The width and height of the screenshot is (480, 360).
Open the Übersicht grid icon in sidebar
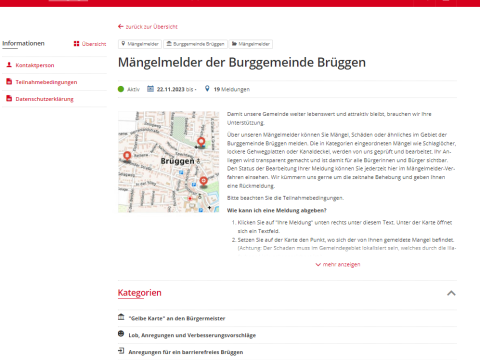(x=76, y=44)
